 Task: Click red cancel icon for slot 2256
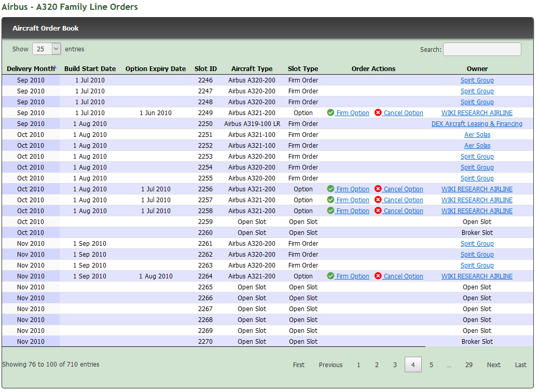click(x=378, y=189)
